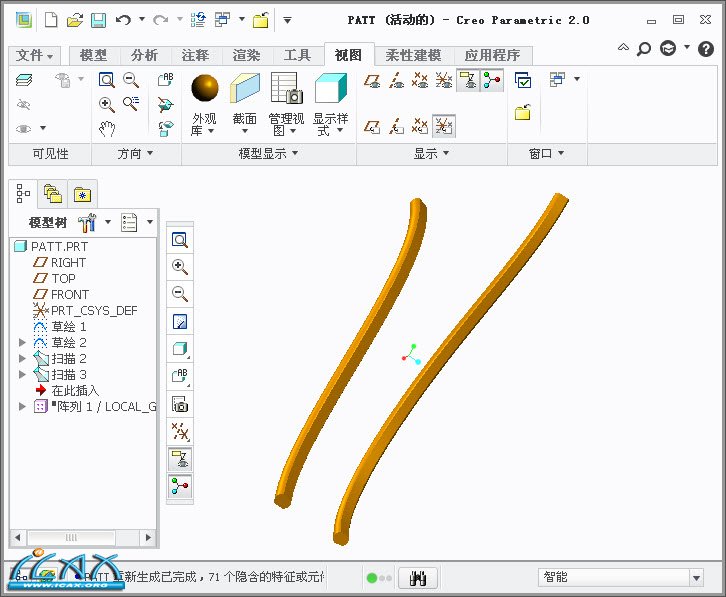Switch to the 柔性建模 tab
The image size is (726, 597).
point(413,56)
